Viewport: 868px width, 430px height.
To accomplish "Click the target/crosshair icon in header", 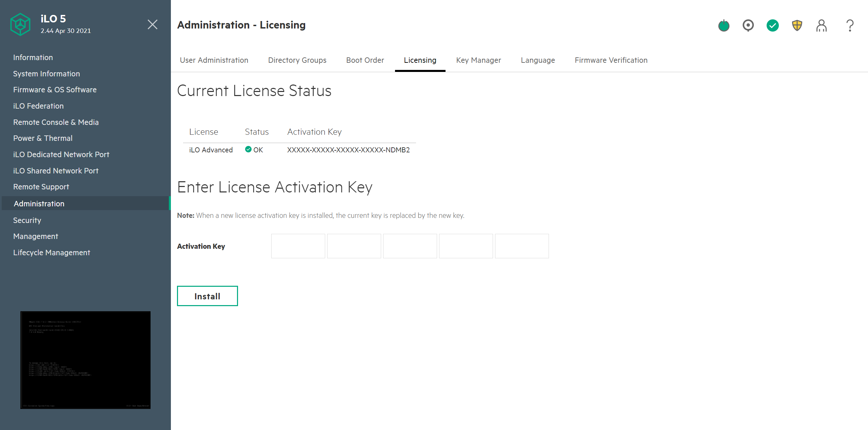I will (749, 24).
